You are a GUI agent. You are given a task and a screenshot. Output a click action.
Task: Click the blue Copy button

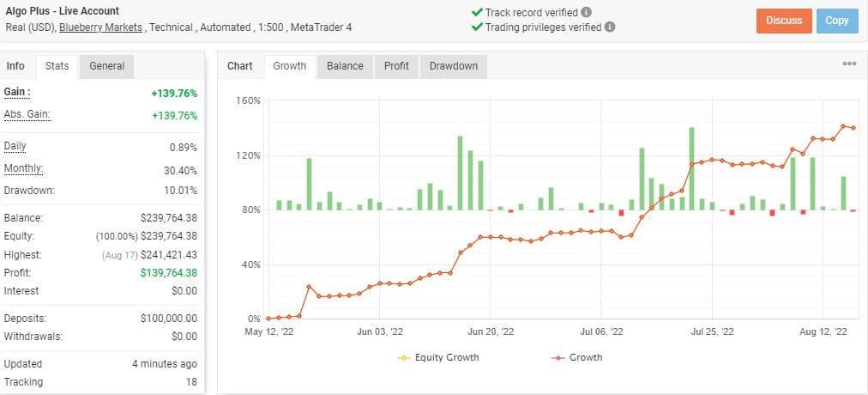pyautogui.click(x=837, y=21)
